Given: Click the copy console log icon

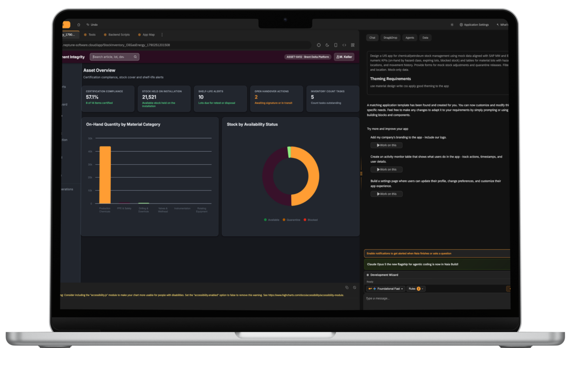Looking at the screenshot, I should [x=347, y=288].
